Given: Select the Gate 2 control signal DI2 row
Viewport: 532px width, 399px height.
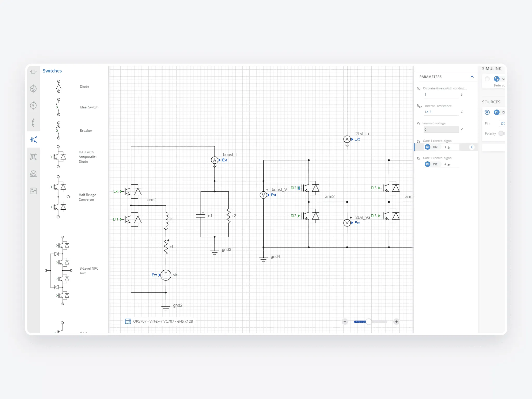Looking at the screenshot, I should tap(442, 164).
